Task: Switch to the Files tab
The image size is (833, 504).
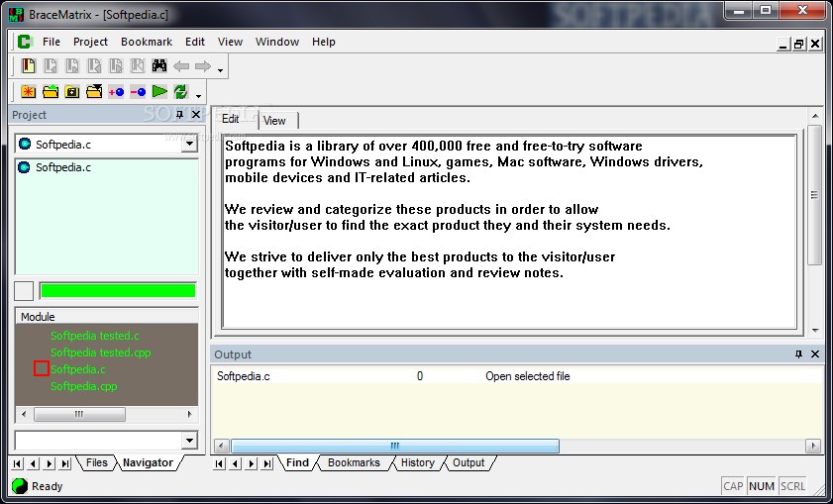Action: coord(97,462)
